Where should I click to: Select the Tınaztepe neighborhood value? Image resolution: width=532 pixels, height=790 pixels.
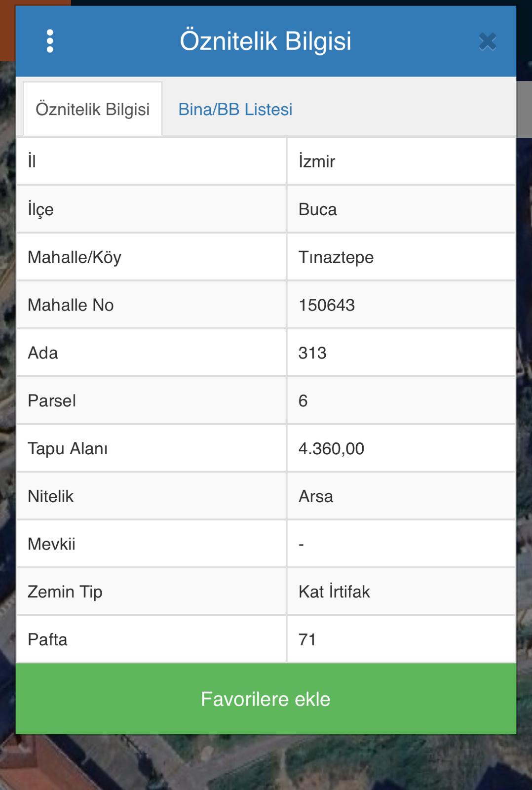(x=336, y=257)
